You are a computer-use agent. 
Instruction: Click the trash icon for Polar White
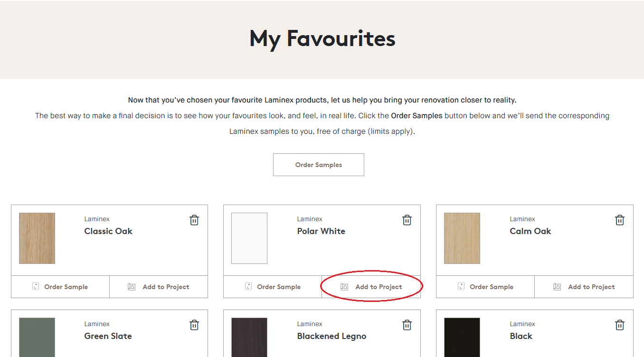tap(407, 220)
